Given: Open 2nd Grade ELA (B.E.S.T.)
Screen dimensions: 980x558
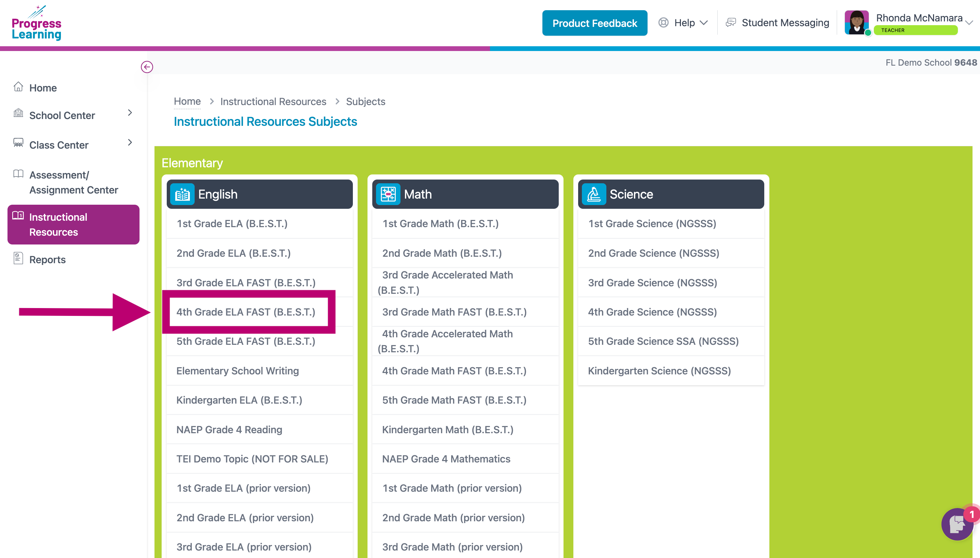Looking at the screenshot, I should 260,253.
